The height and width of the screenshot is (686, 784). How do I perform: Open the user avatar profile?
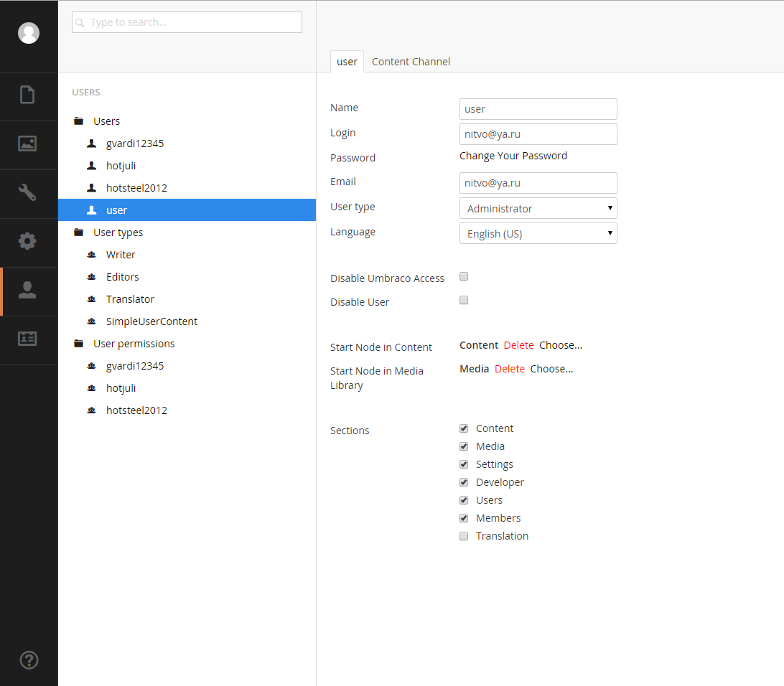coord(29,33)
